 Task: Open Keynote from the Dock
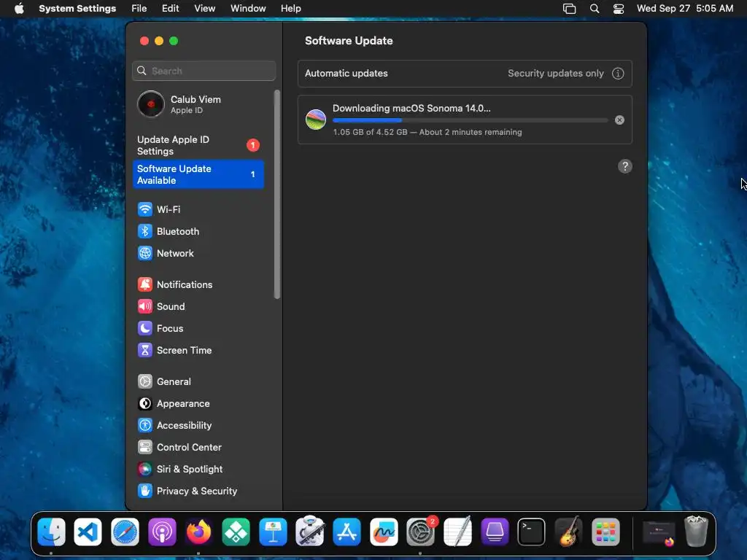[273, 532]
